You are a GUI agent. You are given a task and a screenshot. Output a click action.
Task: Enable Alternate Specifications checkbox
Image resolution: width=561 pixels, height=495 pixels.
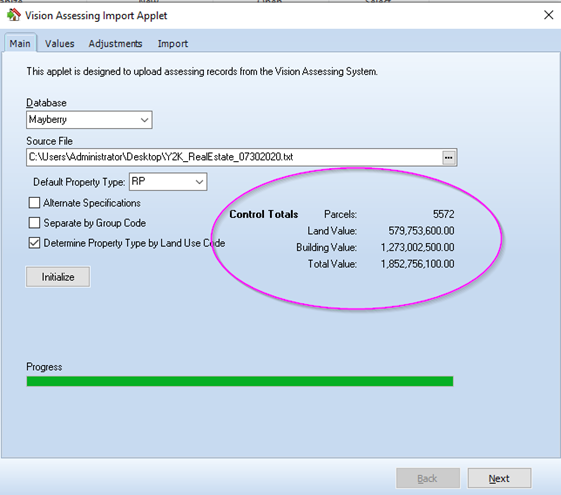coord(34,203)
